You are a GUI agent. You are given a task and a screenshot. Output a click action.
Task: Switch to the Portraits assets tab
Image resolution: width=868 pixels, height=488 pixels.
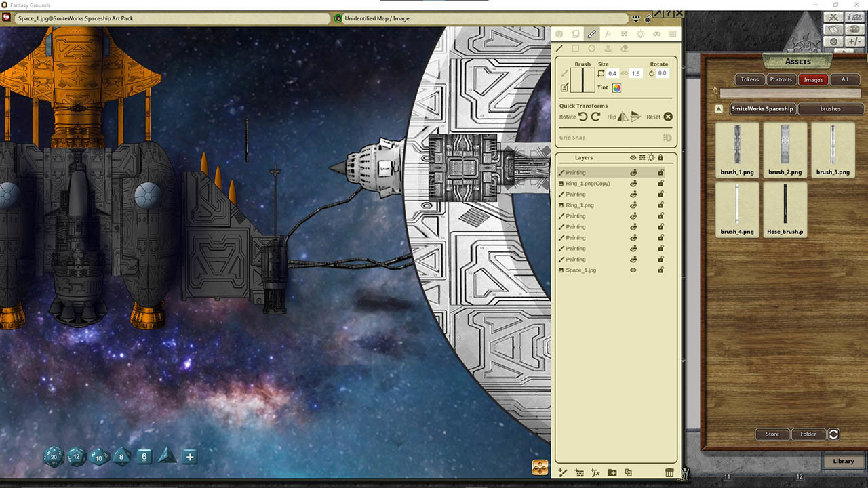781,79
